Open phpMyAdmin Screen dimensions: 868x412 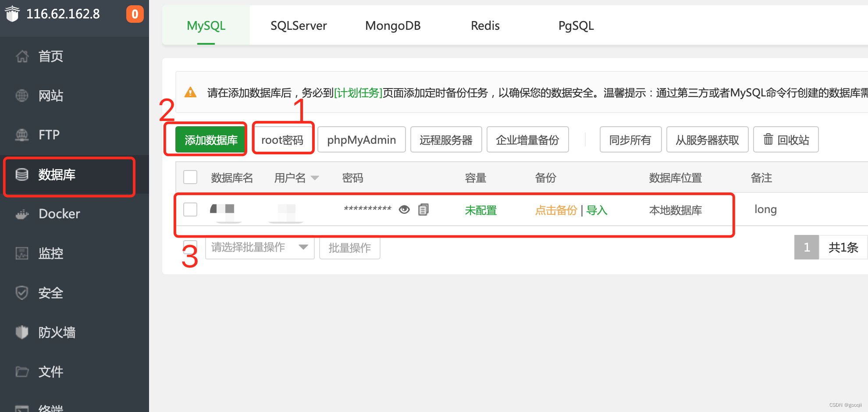[361, 140]
